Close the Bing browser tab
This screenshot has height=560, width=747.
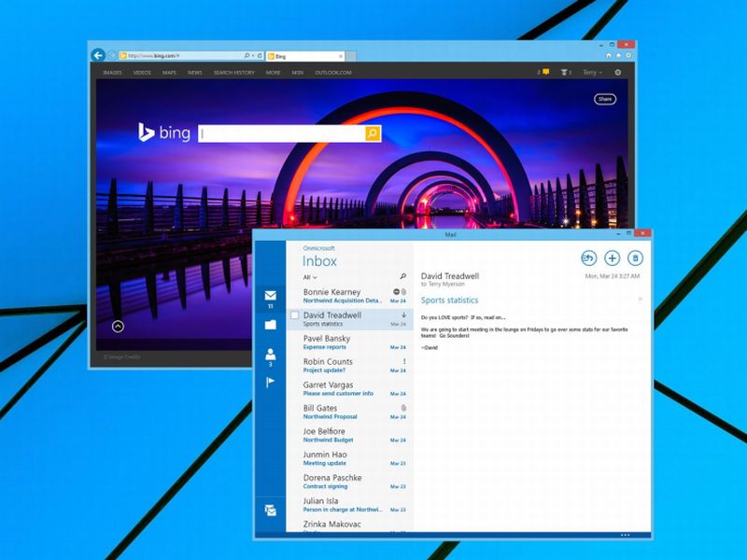tap(341, 56)
